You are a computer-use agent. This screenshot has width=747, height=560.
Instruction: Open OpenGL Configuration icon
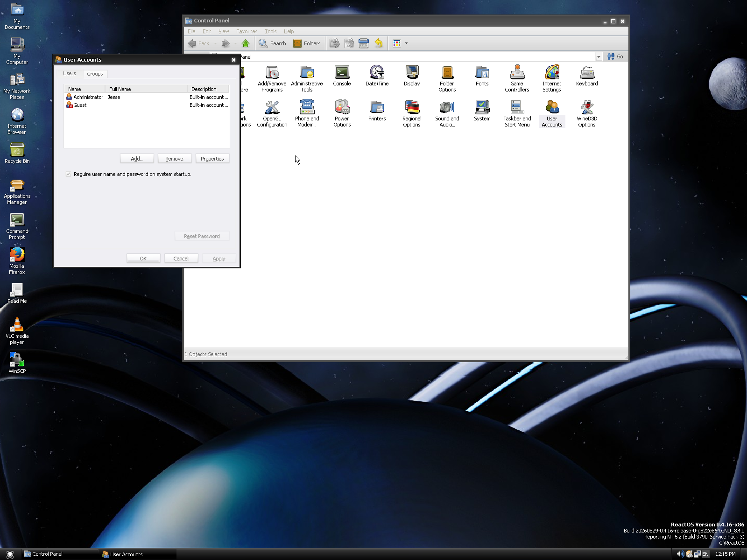coord(272,113)
